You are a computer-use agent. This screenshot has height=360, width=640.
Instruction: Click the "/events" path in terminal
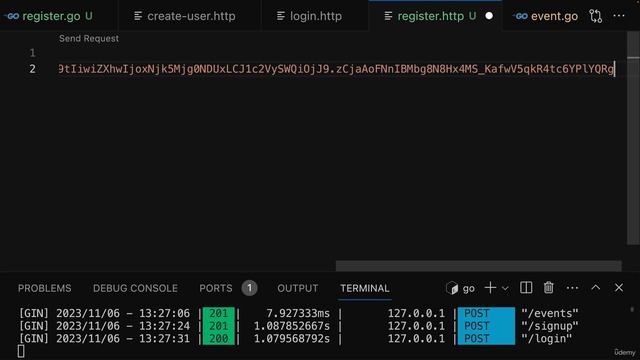pyautogui.click(x=550, y=313)
